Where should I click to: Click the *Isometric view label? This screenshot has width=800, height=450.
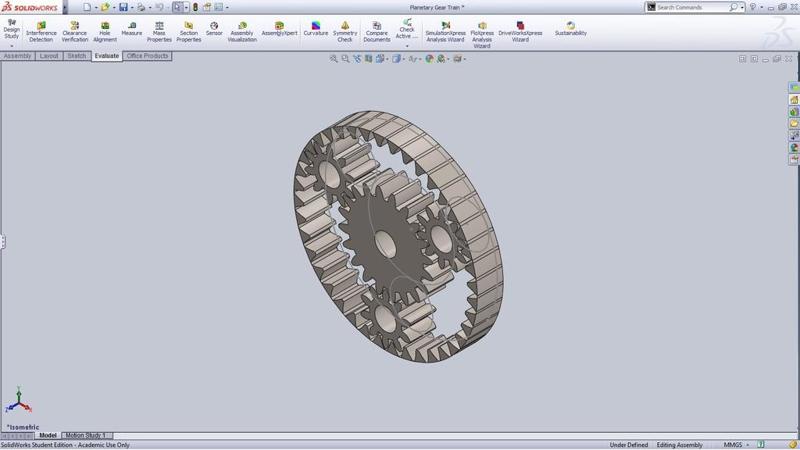tap(23, 428)
